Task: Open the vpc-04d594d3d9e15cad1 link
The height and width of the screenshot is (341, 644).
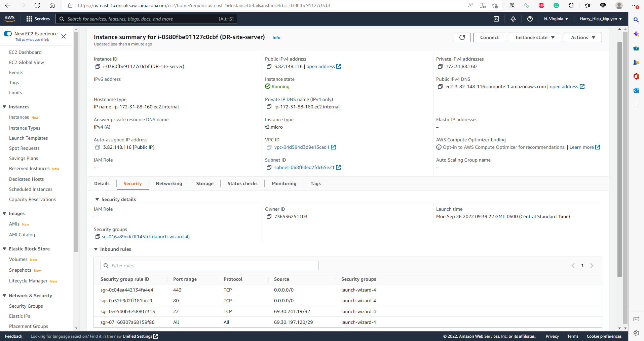Action: coord(302,147)
